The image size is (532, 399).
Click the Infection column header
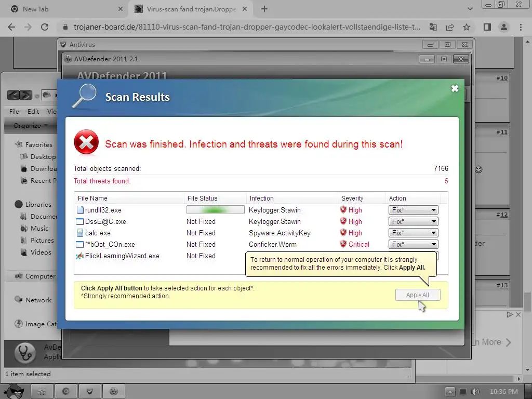click(262, 198)
